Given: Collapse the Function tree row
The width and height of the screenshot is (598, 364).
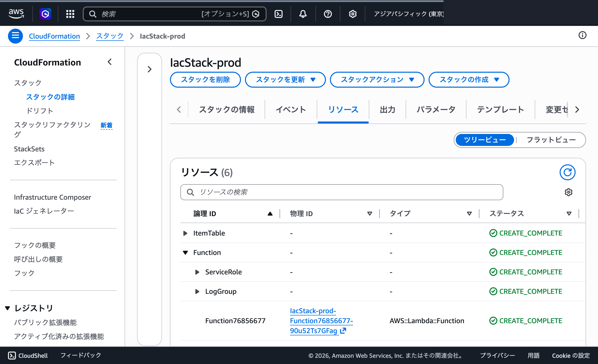Looking at the screenshot, I should 185,253.
